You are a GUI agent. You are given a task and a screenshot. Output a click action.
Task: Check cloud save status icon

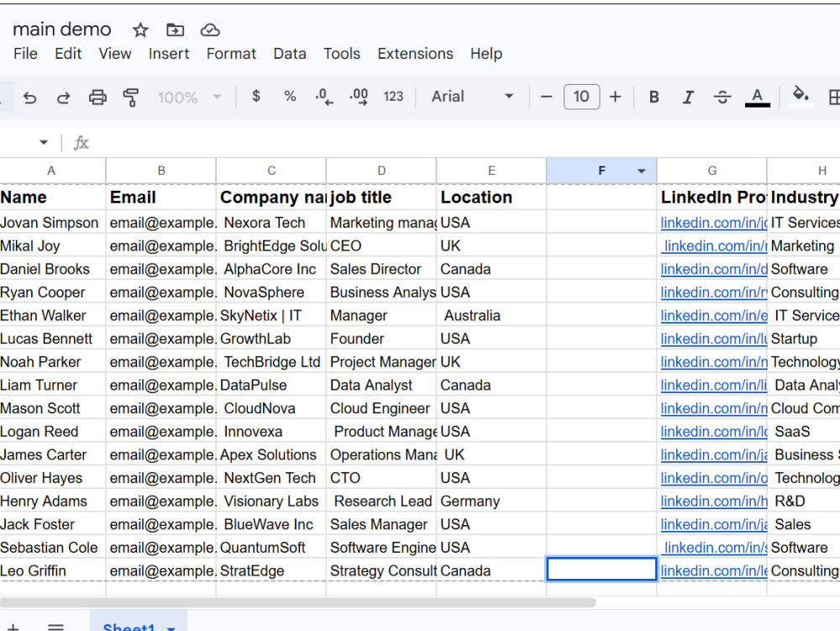pos(210,30)
